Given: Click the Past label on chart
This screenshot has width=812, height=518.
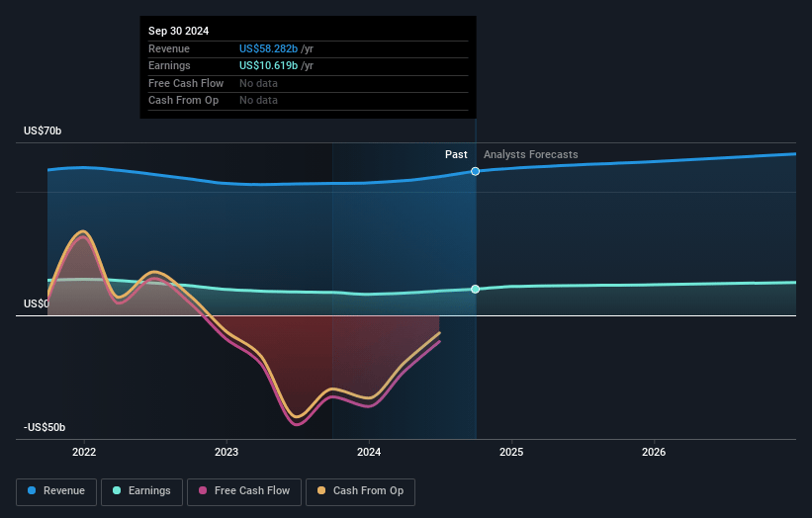Looking at the screenshot, I should (x=456, y=154).
